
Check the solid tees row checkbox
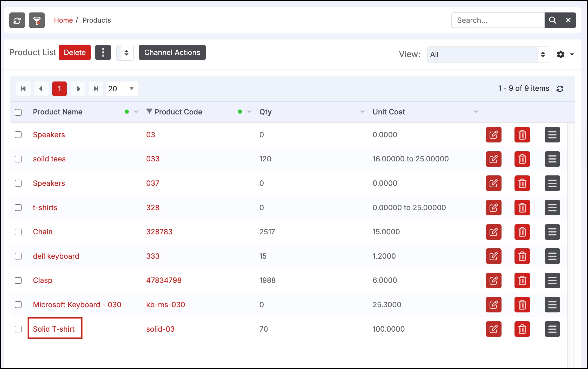pyautogui.click(x=18, y=159)
